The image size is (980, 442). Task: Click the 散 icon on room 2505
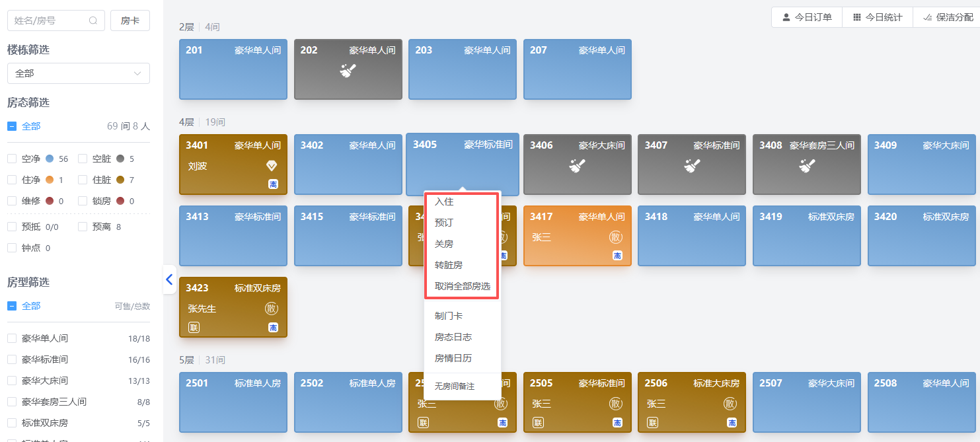(615, 404)
